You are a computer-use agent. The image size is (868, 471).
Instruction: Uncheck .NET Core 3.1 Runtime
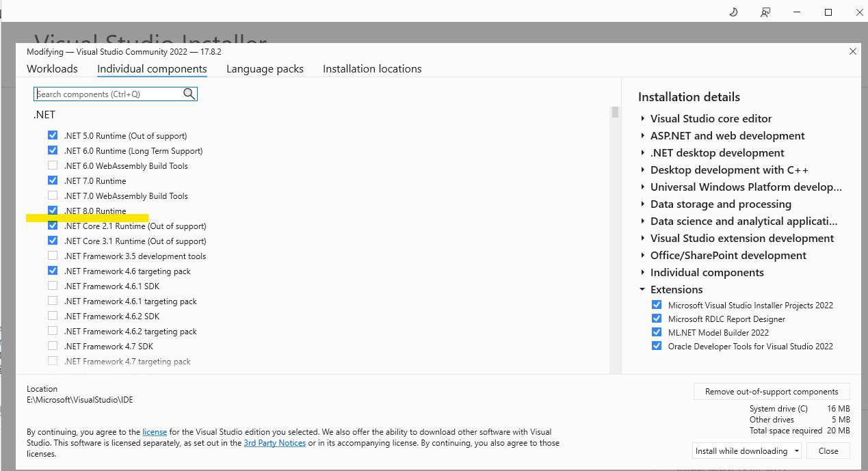pyautogui.click(x=53, y=241)
